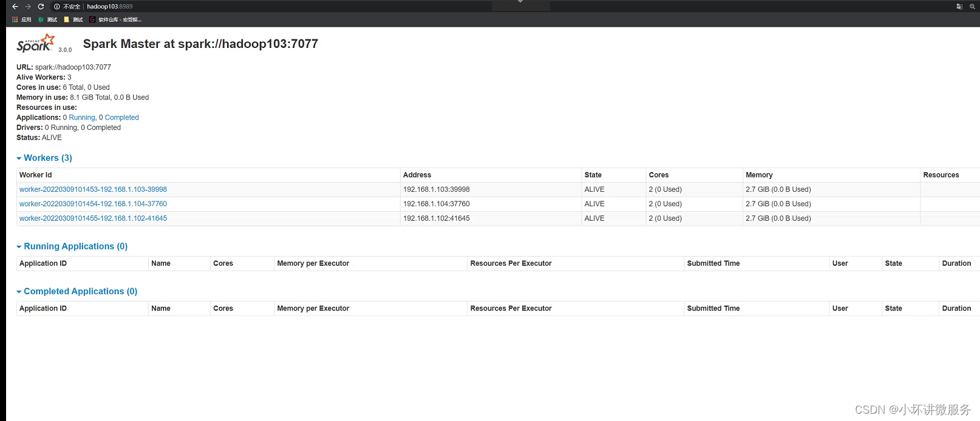This screenshot has height=421, width=980.
Task: Collapse the Running Applications (0) section
Action: 72,246
